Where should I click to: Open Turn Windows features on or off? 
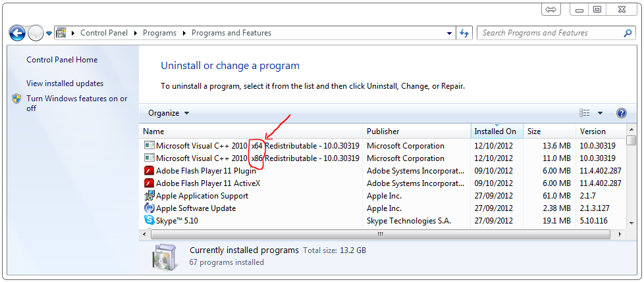click(77, 103)
